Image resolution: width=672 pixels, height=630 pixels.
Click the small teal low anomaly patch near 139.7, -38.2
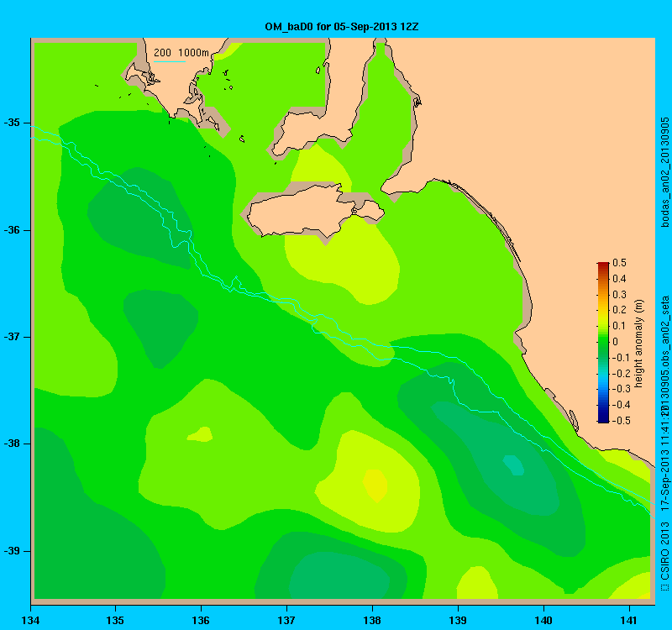coord(513,465)
